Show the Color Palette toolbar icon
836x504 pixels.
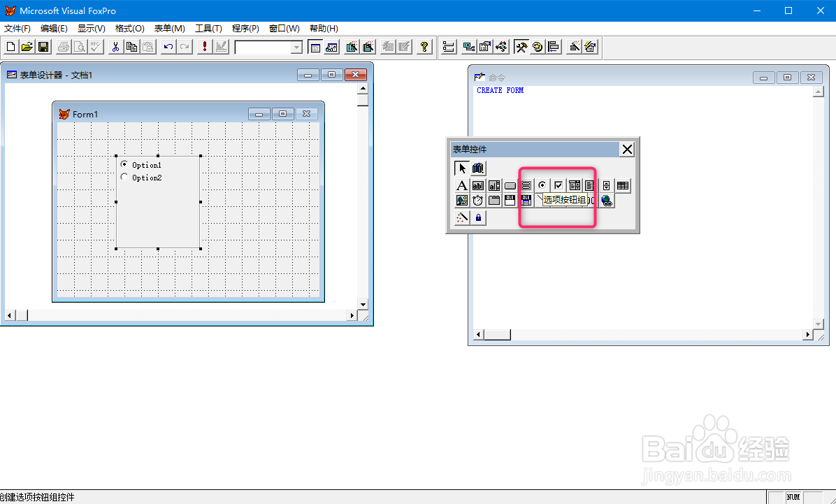(538, 47)
